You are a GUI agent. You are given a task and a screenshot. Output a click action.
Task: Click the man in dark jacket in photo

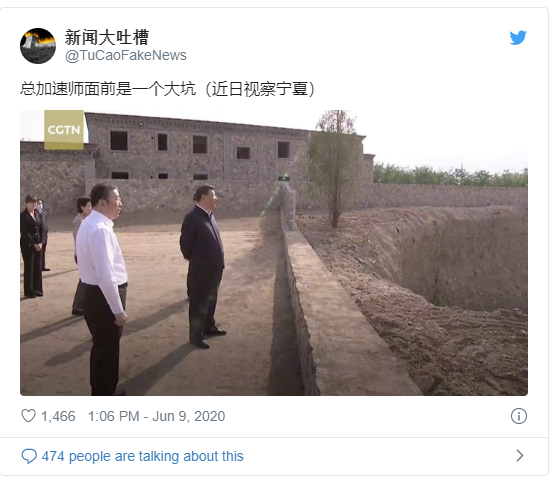click(203, 265)
